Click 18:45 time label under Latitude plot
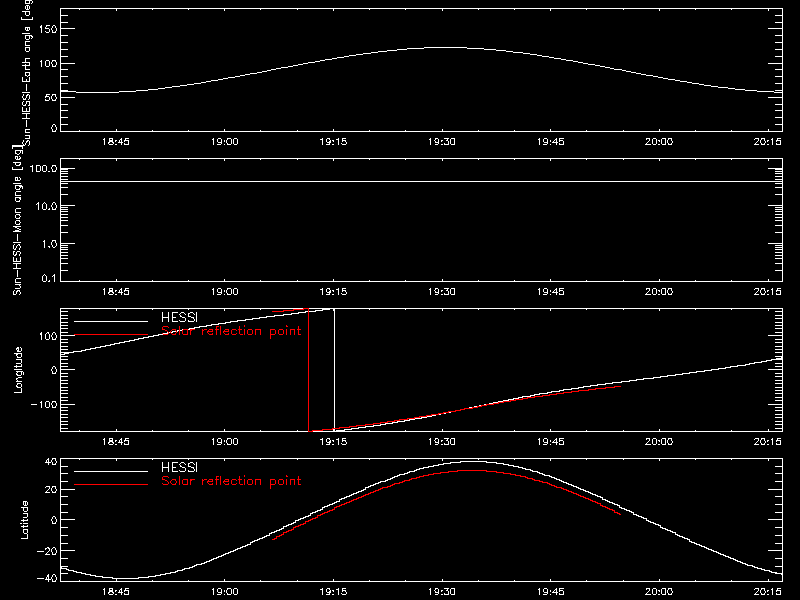The height and width of the screenshot is (600, 800). click(x=116, y=592)
